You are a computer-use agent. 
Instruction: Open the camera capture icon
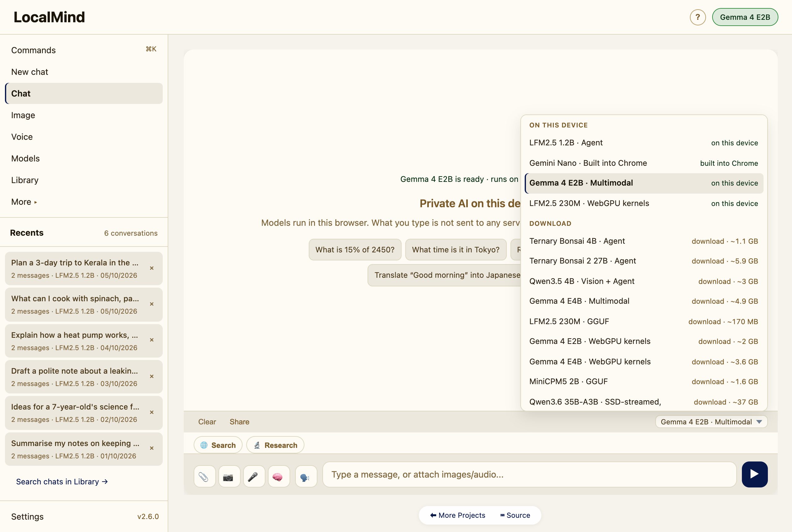(x=229, y=476)
